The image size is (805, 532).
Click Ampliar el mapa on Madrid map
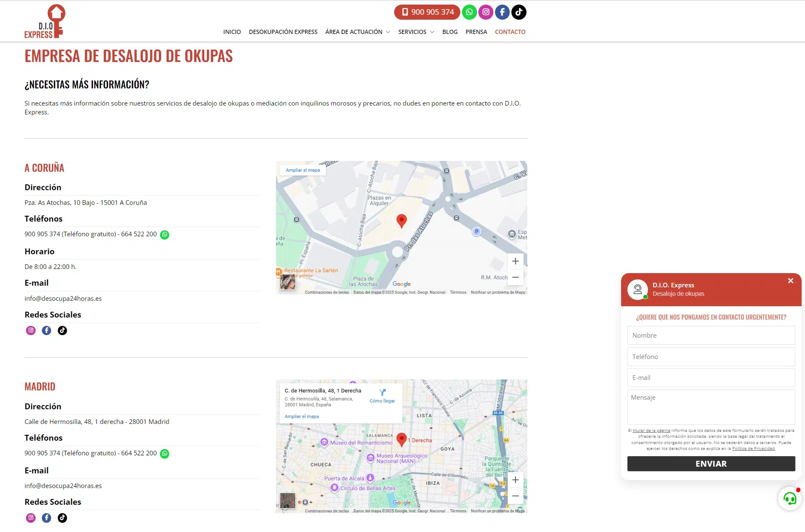(302, 416)
